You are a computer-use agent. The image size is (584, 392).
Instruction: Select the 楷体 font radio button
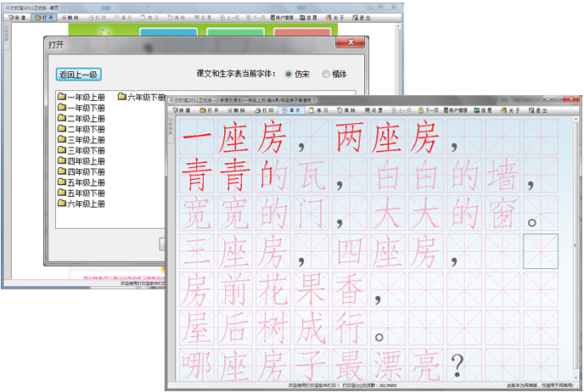tap(326, 74)
